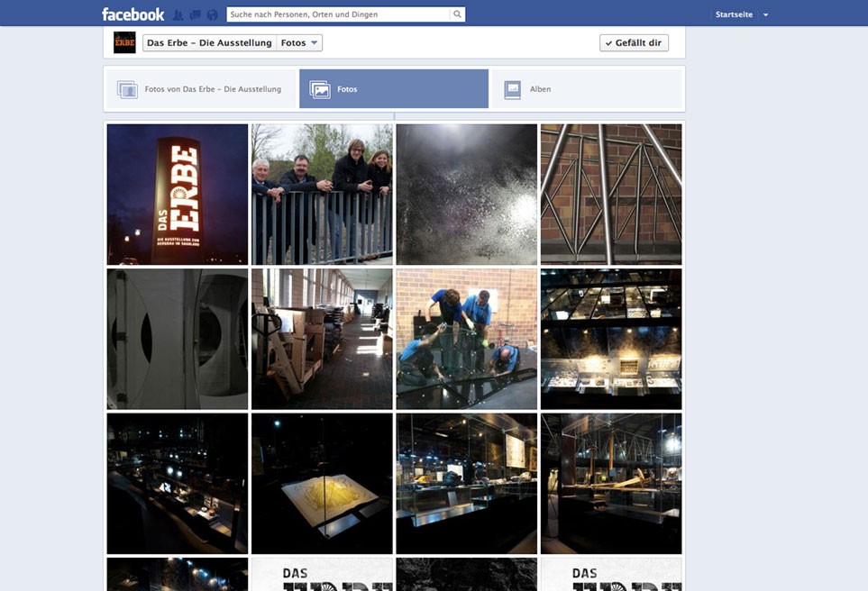Screen dimensions: 868x591
Task: Open the Fotos section dropdown
Action: pos(299,42)
